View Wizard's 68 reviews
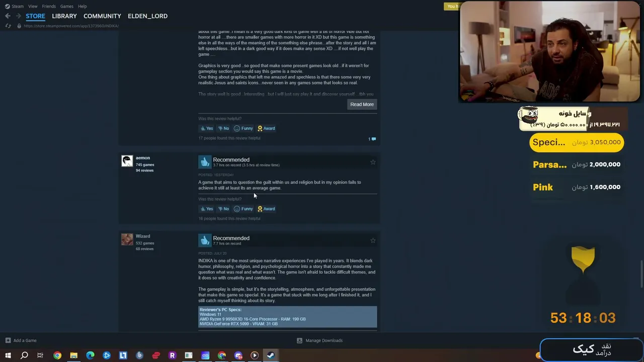644x362 pixels. tap(144, 249)
